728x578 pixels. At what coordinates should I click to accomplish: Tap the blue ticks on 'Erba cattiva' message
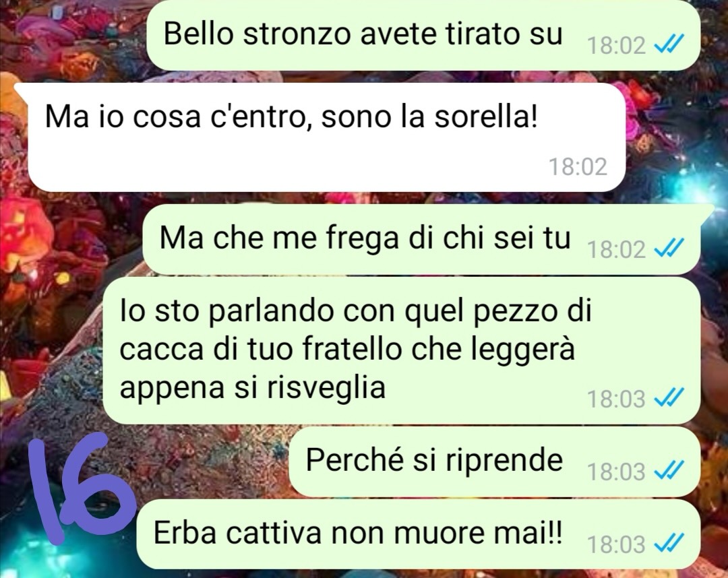coord(668,543)
